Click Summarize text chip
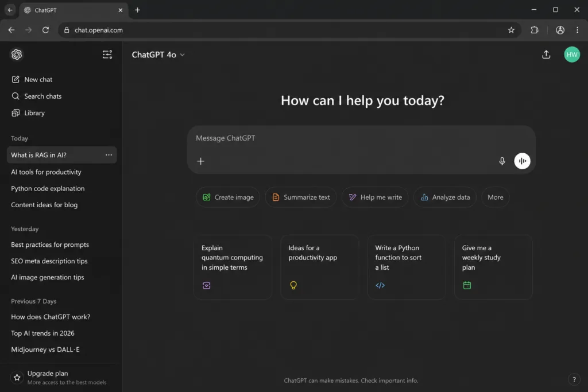This screenshot has width=588, height=392. pos(301,197)
